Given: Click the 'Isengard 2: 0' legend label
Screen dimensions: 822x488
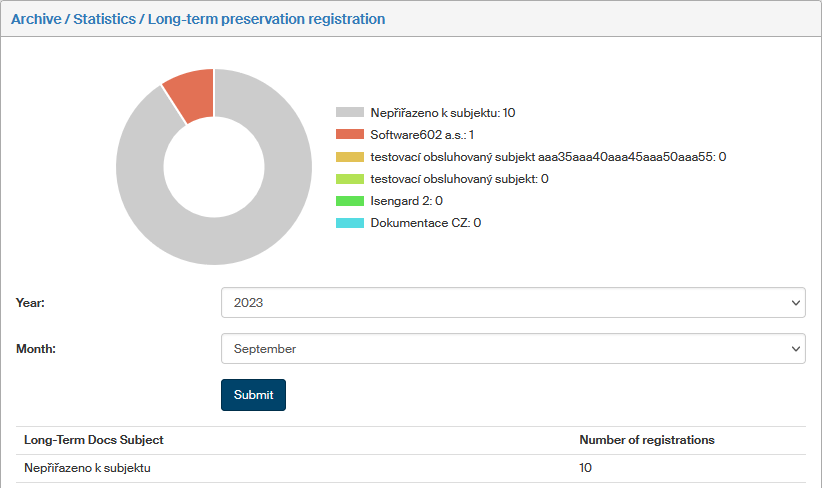Looking at the screenshot, I should tap(406, 201).
